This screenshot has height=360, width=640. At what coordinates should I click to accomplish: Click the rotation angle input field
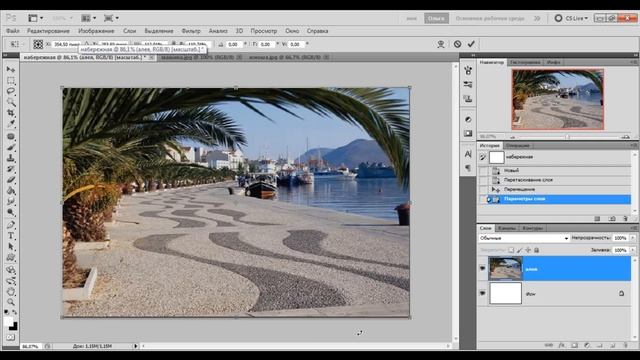(234, 44)
